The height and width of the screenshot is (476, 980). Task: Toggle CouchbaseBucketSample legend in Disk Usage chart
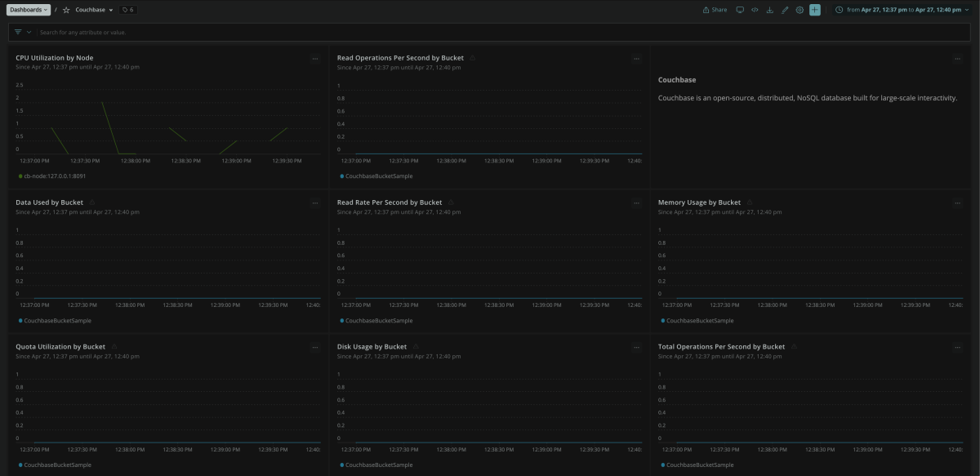[376, 465]
